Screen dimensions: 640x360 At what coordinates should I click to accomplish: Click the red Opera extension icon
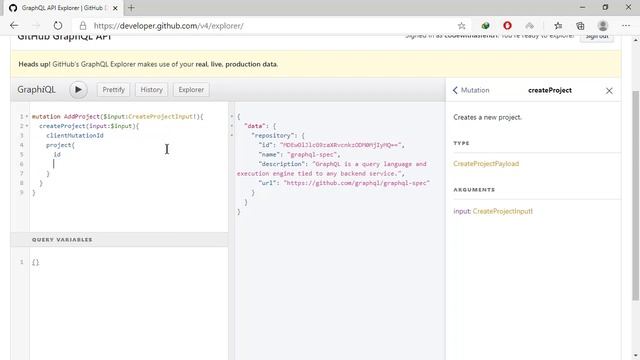click(x=507, y=26)
